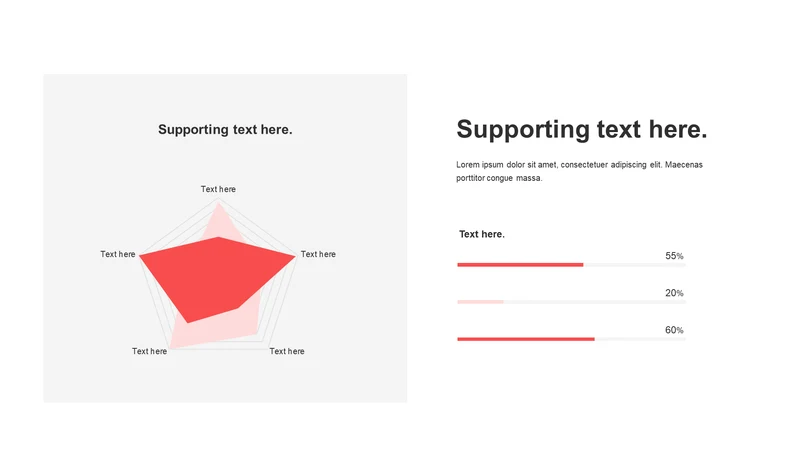Select the top "Text here" radar axis label
The image size is (800, 450).
pyautogui.click(x=218, y=189)
